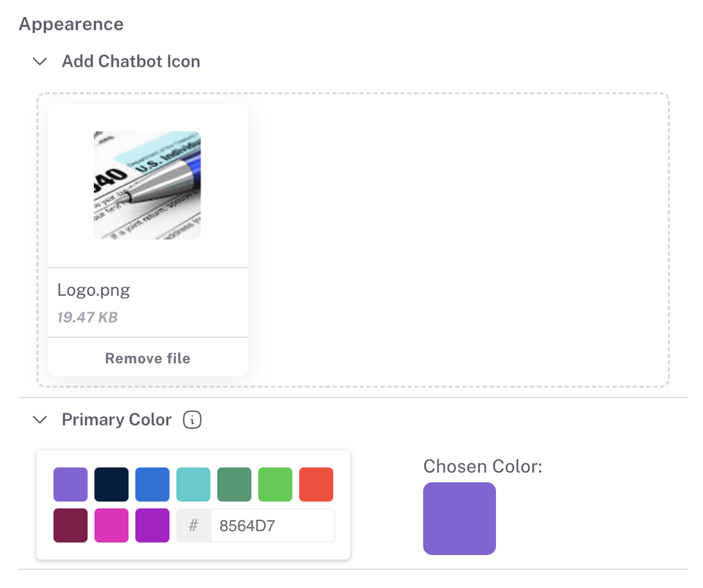The width and height of the screenshot is (703, 588).
Task: Pick the bright green color swatch
Action: click(x=275, y=485)
